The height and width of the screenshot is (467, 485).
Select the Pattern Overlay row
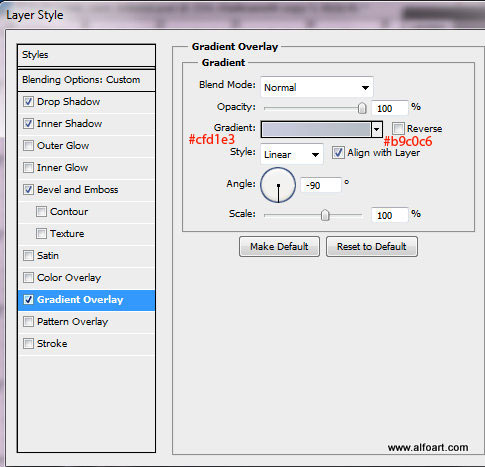(86, 322)
